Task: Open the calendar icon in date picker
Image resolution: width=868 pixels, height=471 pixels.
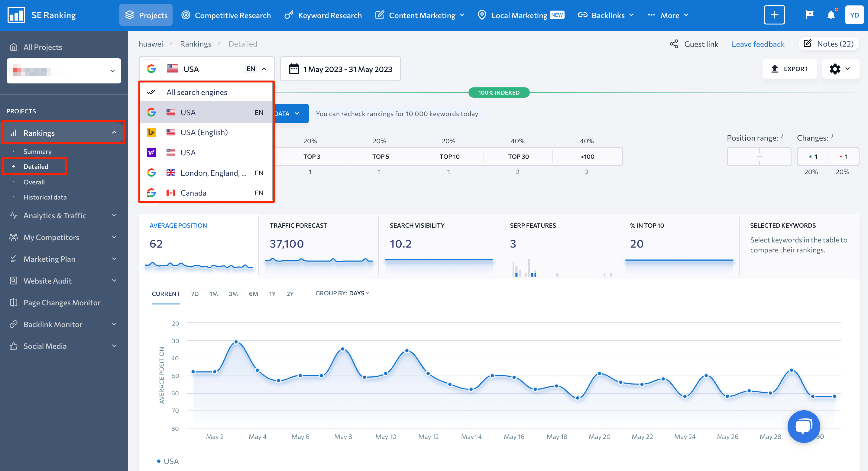Action: (294, 69)
